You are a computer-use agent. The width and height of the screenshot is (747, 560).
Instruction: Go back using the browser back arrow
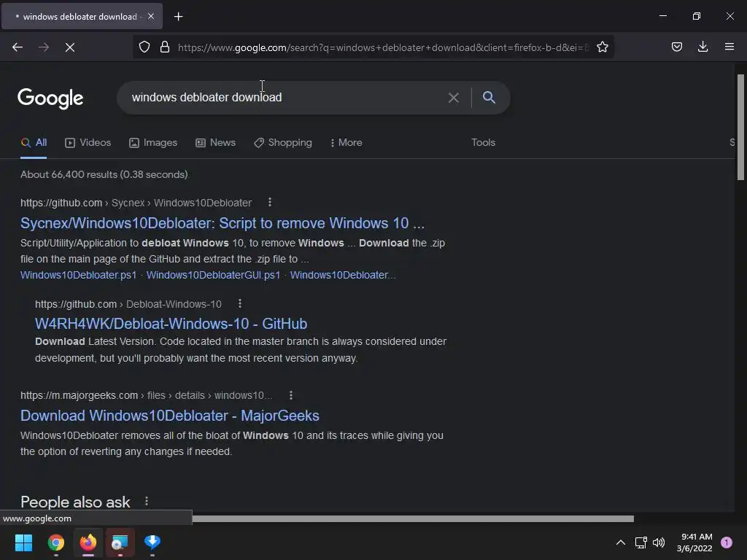pos(18,47)
